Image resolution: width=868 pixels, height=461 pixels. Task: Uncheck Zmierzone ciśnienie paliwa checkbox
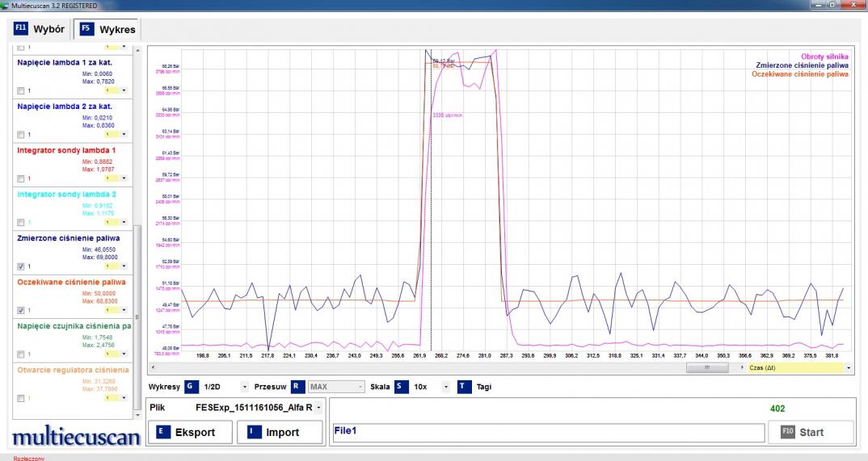pyautogui.click(x=21, y=266)
